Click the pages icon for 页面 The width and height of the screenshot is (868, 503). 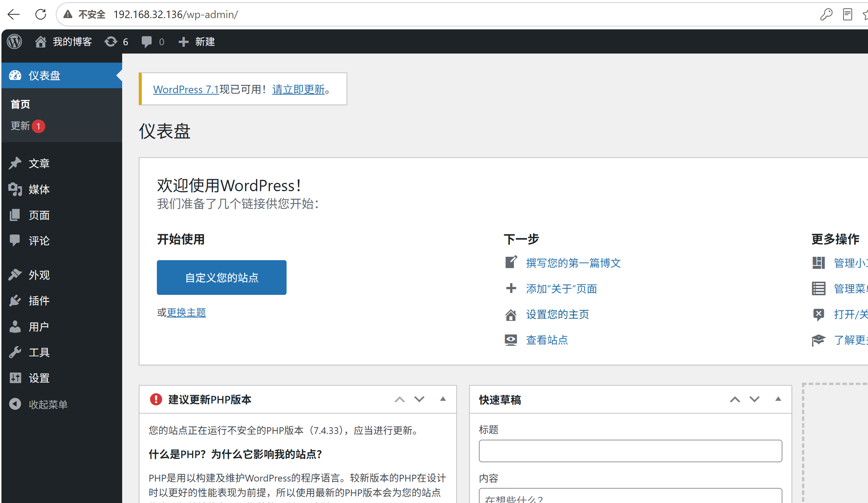(x=15, y=215)
